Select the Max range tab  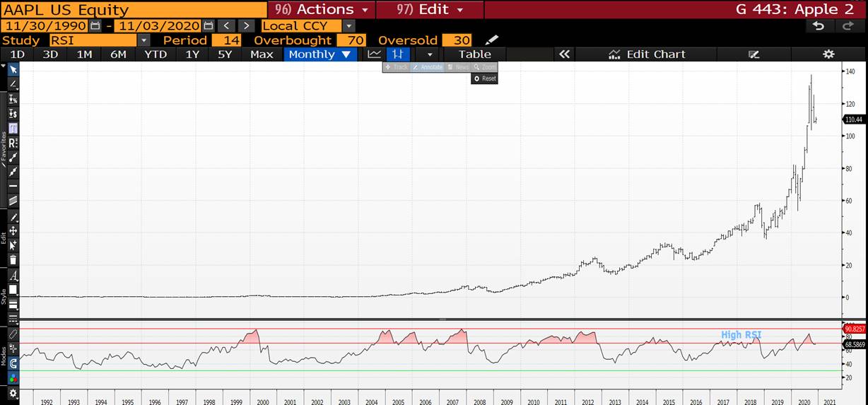coord(262,54)
